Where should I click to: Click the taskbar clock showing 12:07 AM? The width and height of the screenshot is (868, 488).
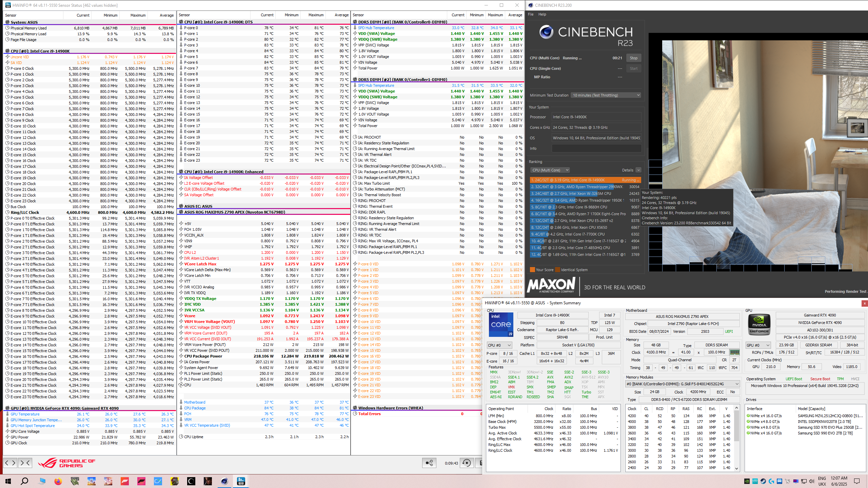[x=839, y=481]
